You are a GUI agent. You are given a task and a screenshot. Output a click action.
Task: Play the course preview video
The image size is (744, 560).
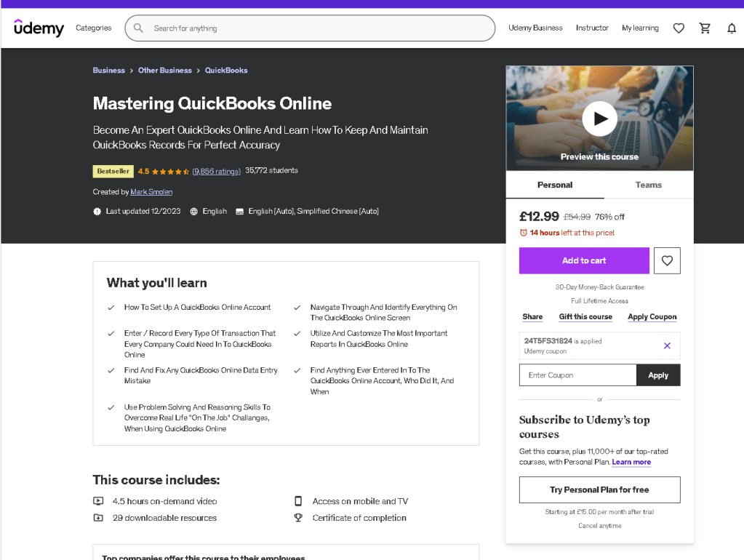[x=599, y=119]
